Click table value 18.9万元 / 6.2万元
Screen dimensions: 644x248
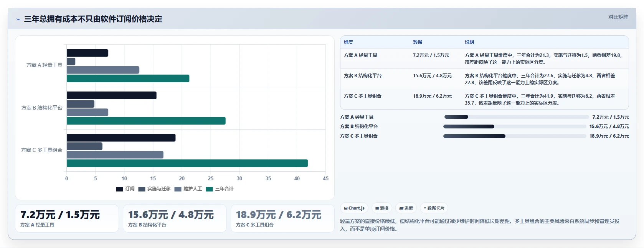[432, 96]
